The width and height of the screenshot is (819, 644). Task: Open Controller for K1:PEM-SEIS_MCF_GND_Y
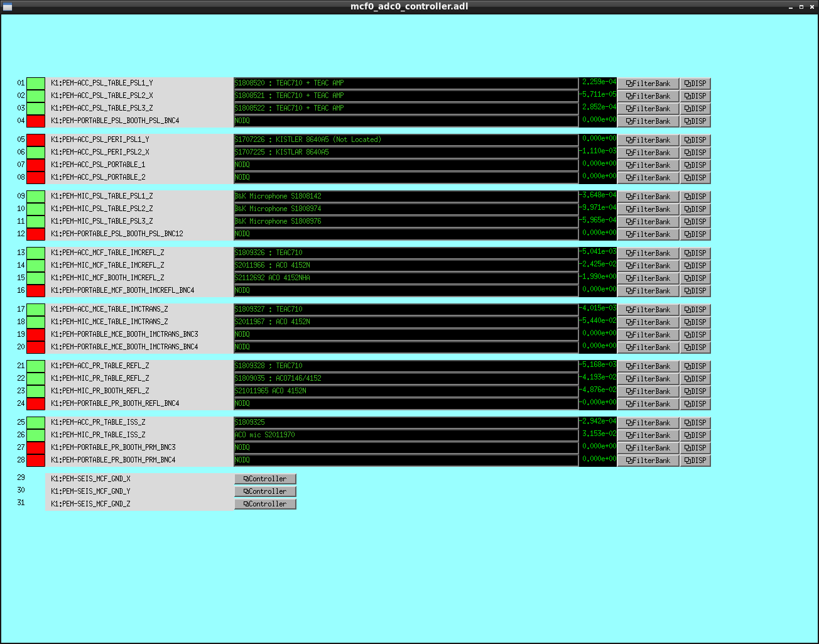[x=265, y=491]
